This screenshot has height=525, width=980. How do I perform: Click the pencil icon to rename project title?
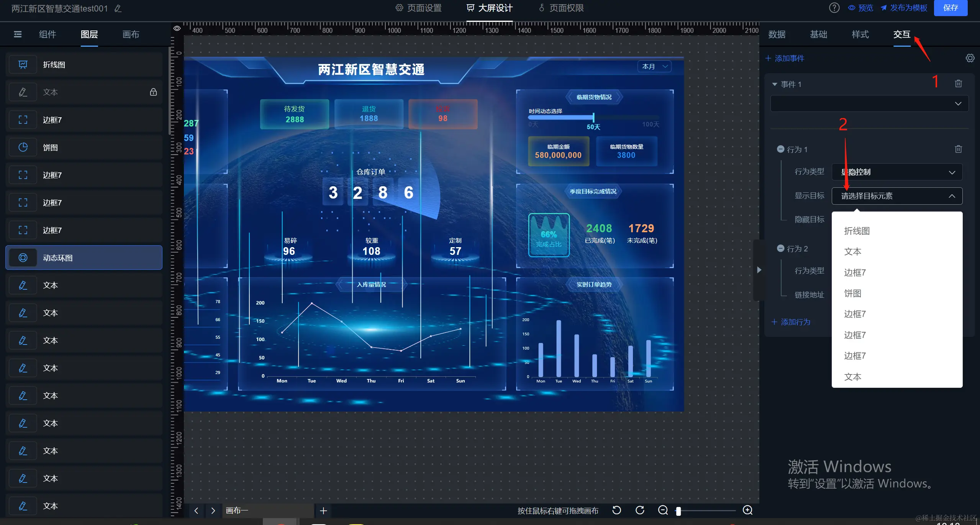click(x=118, y=8)
